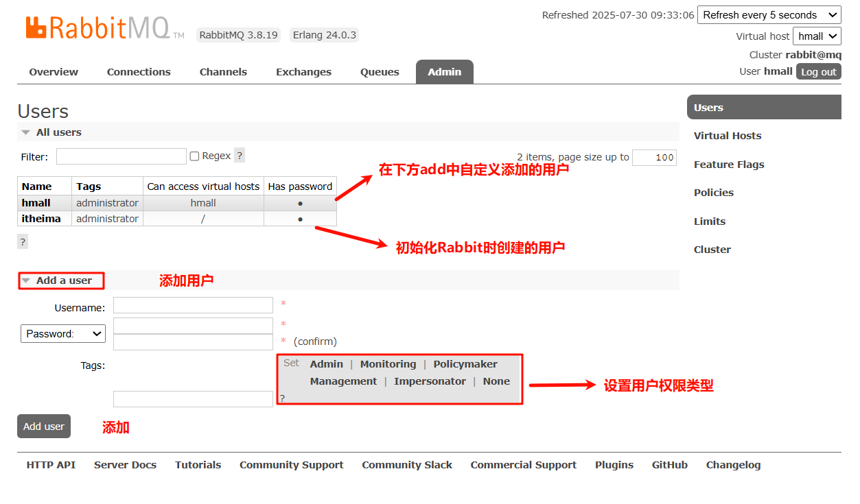The image size is (860, 504).
Task: Switch to the Overview tab
Action: pos(54,72)
